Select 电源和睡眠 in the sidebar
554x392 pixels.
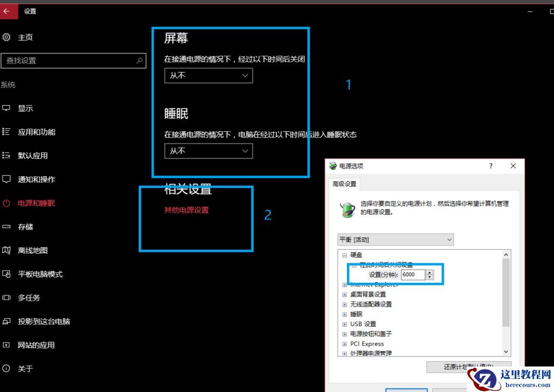pos(7,203)
